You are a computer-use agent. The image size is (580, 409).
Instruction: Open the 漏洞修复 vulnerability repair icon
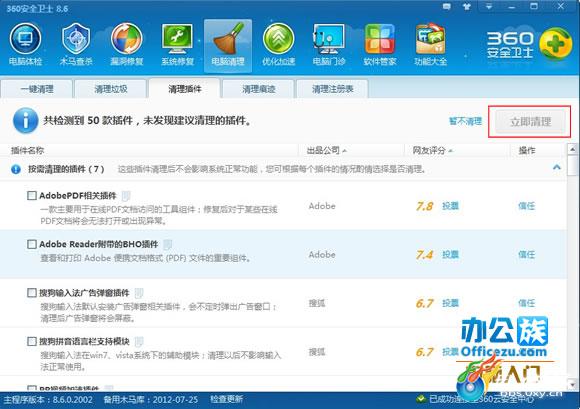(x=127, y=44)
